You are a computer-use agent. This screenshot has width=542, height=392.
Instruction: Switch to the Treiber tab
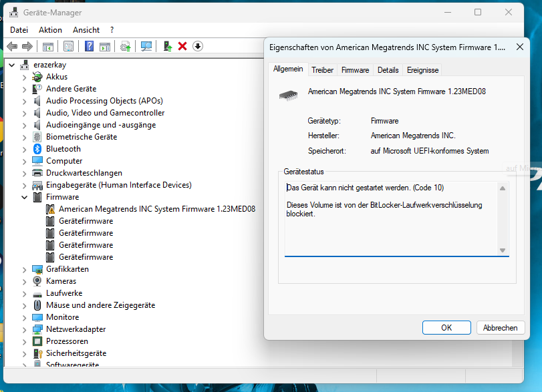(322, 70)
